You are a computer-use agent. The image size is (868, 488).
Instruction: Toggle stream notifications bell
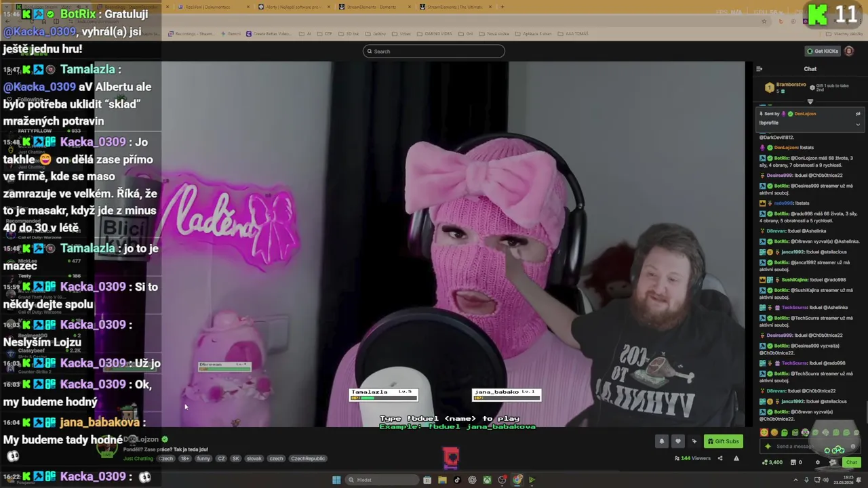coord(662,441)
